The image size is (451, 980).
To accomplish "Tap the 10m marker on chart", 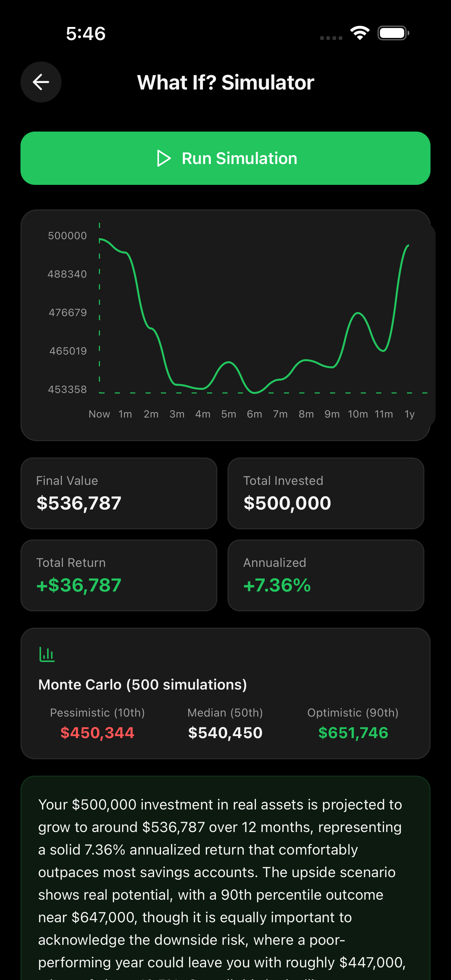I will tap(358, 414).
